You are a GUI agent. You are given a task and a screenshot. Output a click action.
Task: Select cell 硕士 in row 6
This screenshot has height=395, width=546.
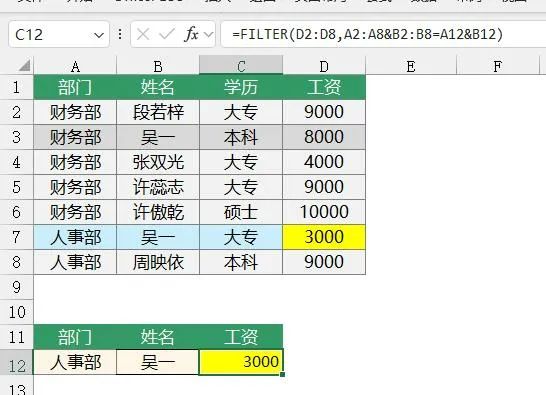click(x=241, y=212)
